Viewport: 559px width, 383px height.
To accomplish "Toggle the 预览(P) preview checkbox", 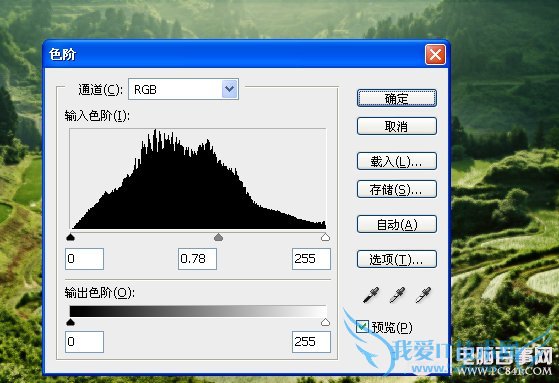I will [362, 326].
